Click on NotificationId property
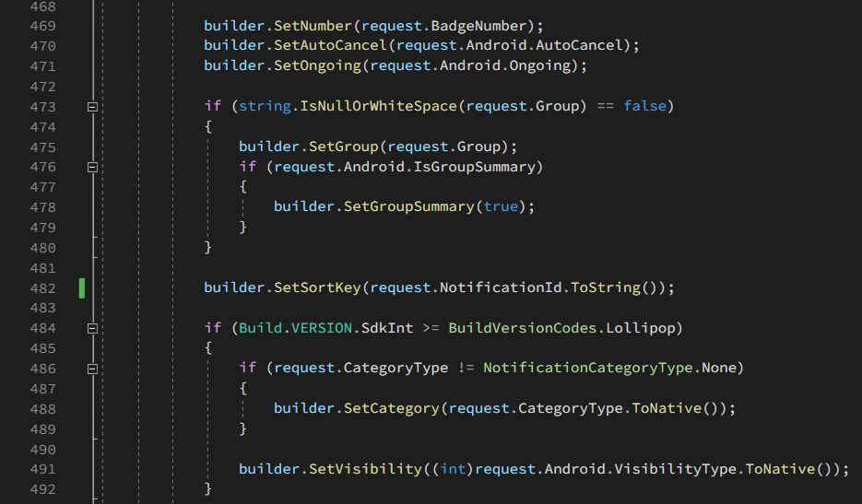Image resolution: width=862 pixels, height=504 pixels. [x=501, y=287]
